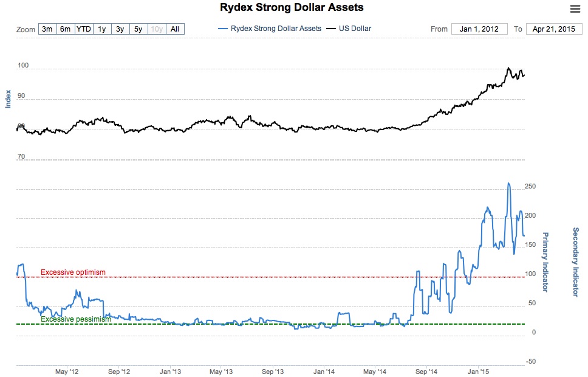Click the Excessive optimism threshold label
Viewport: 588px width, 377px height.
pyautogui.click(x=73, y=272)
